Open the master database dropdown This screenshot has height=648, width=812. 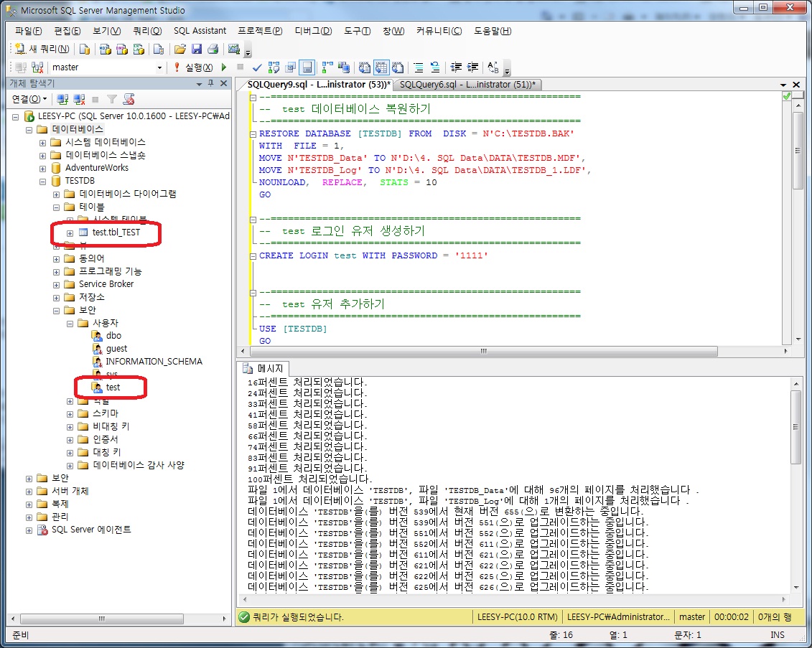[159, 67]
